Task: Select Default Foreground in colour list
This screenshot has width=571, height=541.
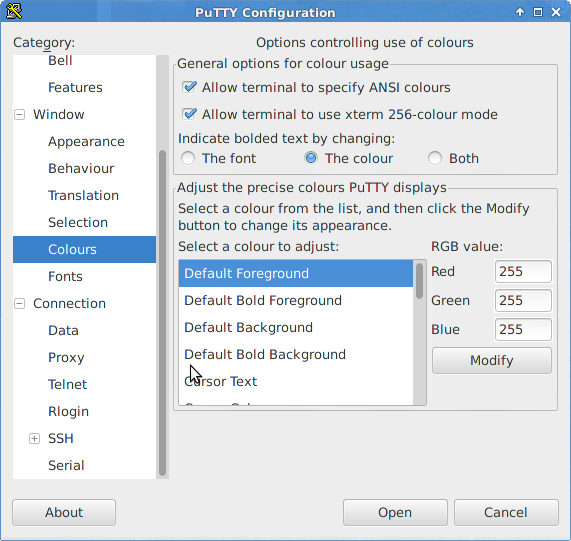Action: click(296, 273)
